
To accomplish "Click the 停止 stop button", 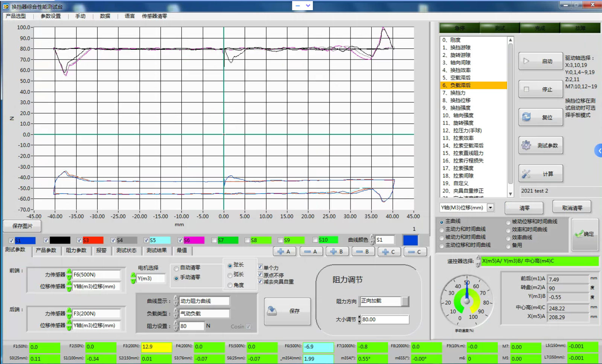I will 541,89.
